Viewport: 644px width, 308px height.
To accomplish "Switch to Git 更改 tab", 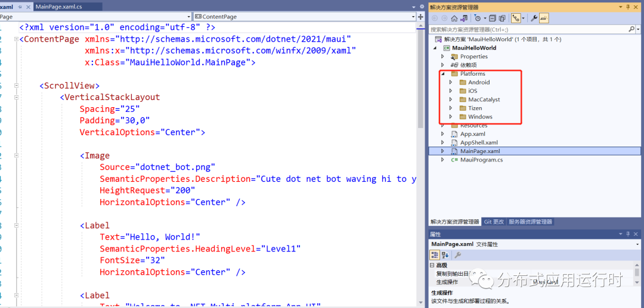I will coord(494,222).
